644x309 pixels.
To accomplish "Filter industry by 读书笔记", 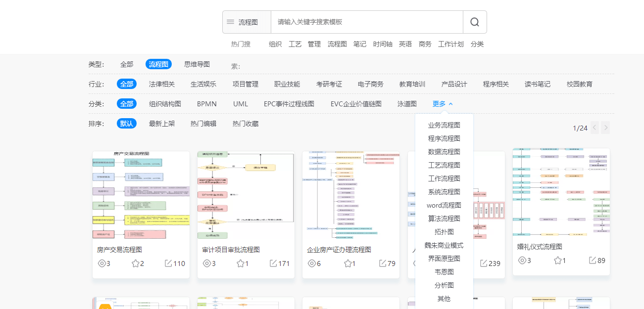I will click(x=538, y=84).
